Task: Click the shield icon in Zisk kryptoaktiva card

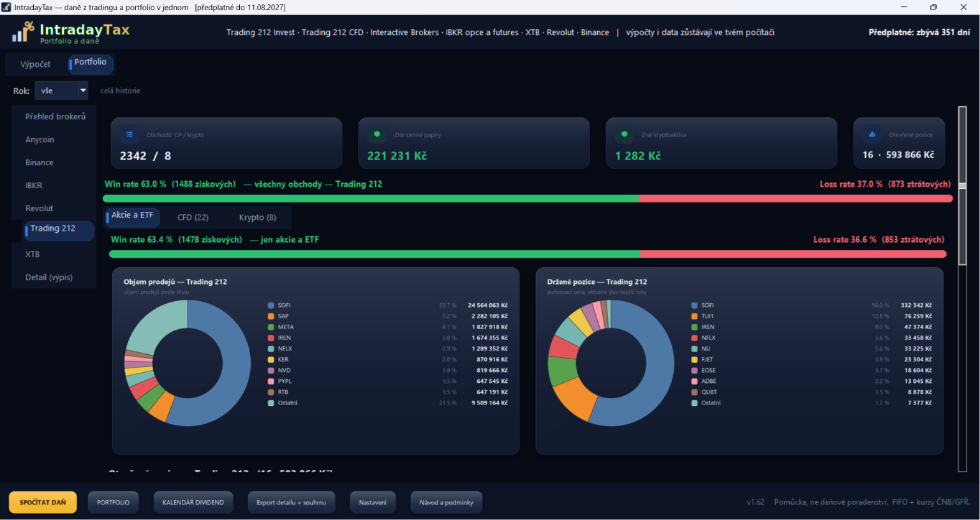Action: pyautogui.click(x=625, y=135)
